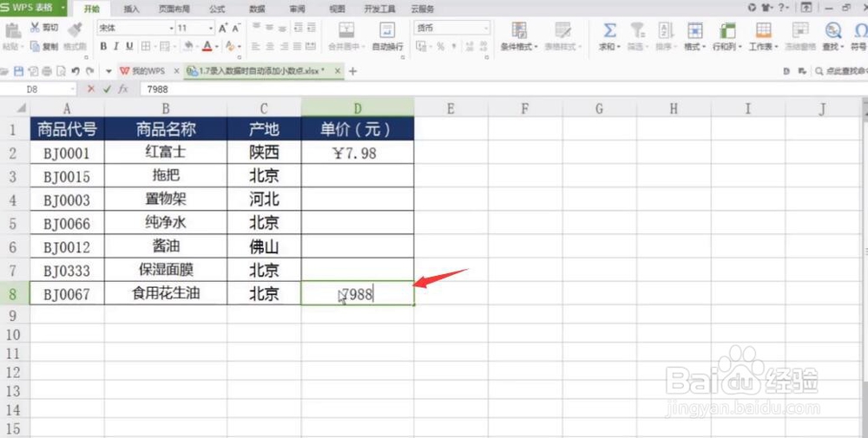
Task: Click the Symbol (符号) omega icon
Action: 860,29
